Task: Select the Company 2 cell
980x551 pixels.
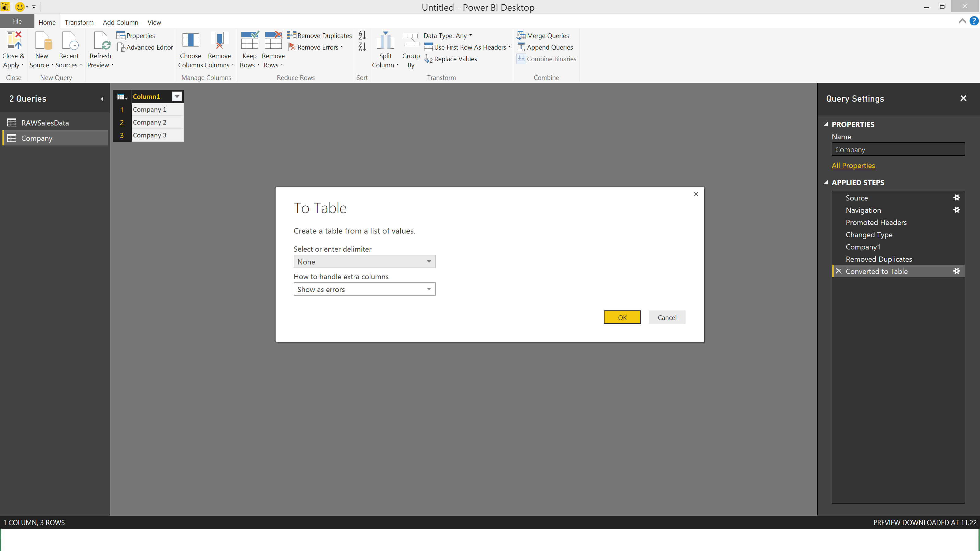Action: coord(157,122)
